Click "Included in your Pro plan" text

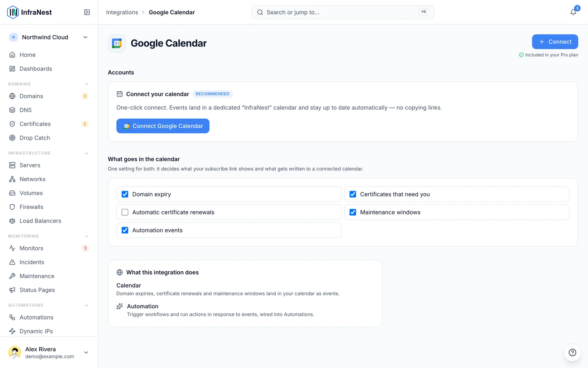click(x=551, y=55)
